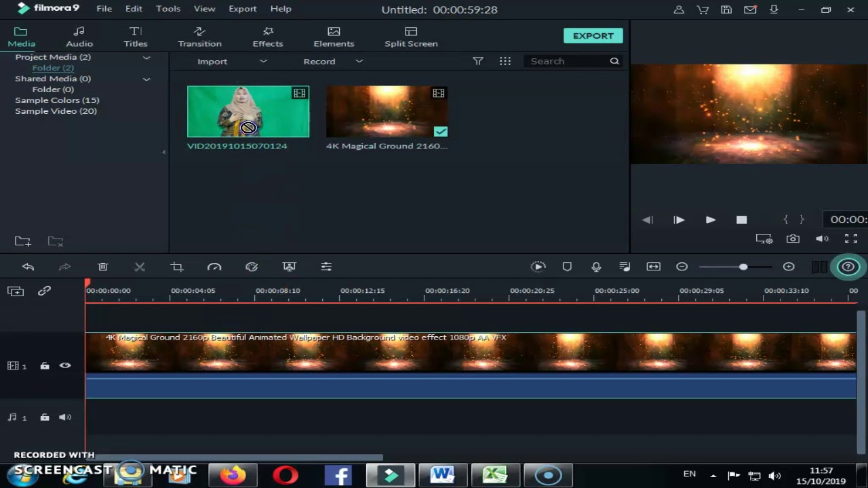Select Sample Colors (15)
This screenshot has height=488, width=868.
[57, 100]
